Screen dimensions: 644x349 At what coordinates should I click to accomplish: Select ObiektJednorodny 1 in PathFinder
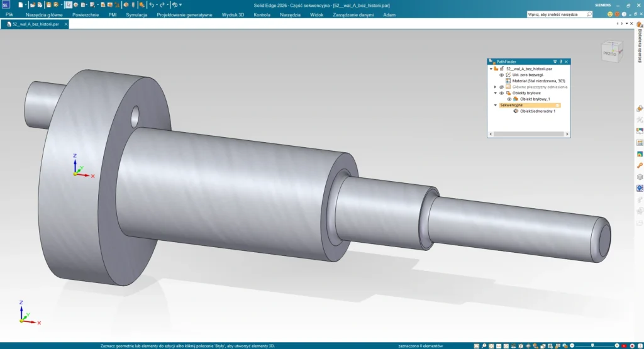pyautogui.click(x=537, y=111)
